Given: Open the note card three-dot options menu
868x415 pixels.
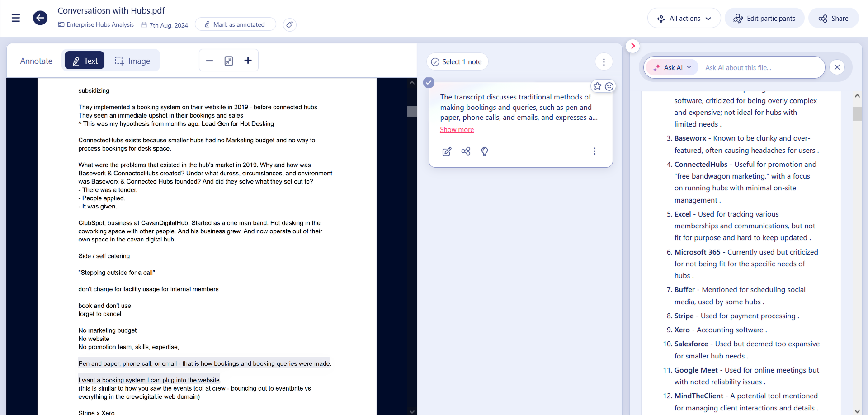Looking at the screenshot, I should [594, 151].
